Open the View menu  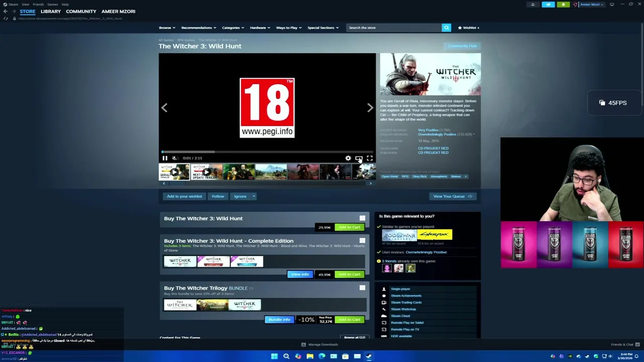(25, 5)
